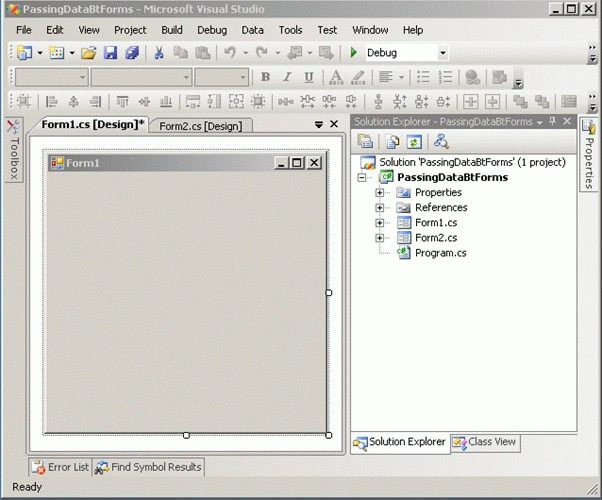The image size is (602, 500).
Task: Click the Save All icon
Action: click(132, 53)
